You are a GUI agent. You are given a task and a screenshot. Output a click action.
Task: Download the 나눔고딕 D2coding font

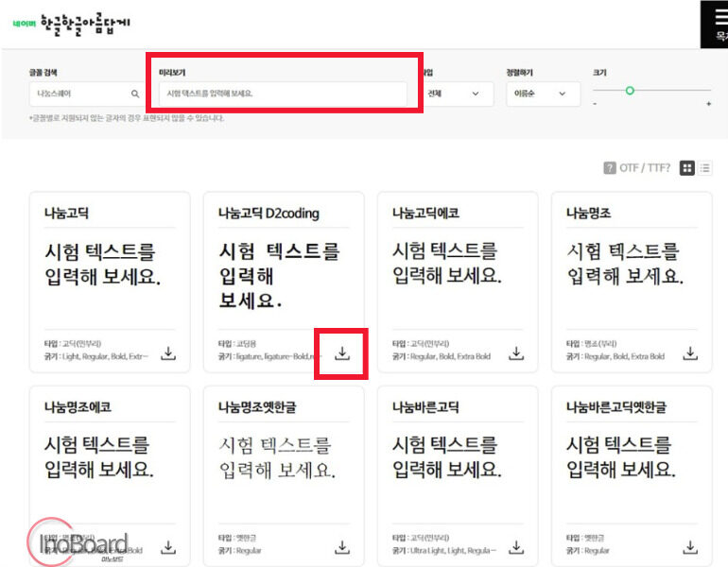click(x=342, y=353)
